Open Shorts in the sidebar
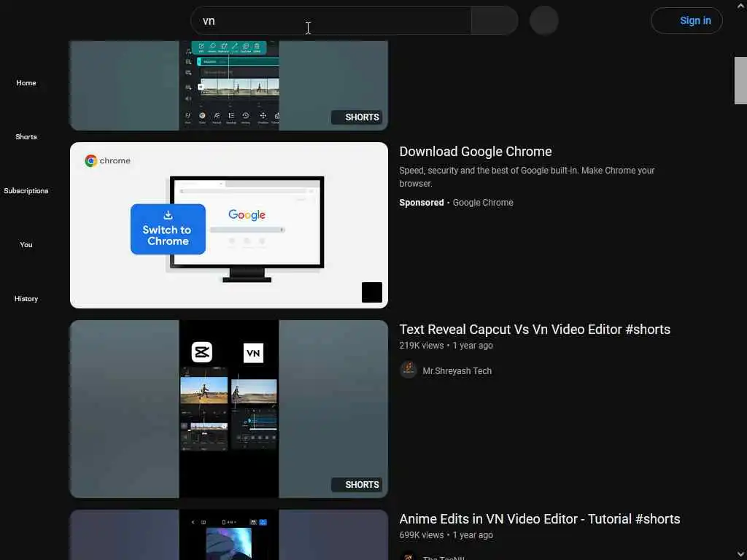747x560 pixels. coord(26,136)
